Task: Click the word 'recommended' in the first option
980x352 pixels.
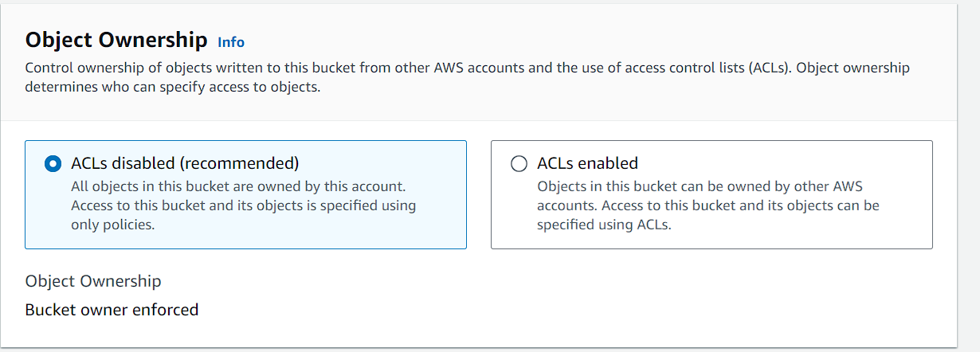Action: [x=238, y=163]
